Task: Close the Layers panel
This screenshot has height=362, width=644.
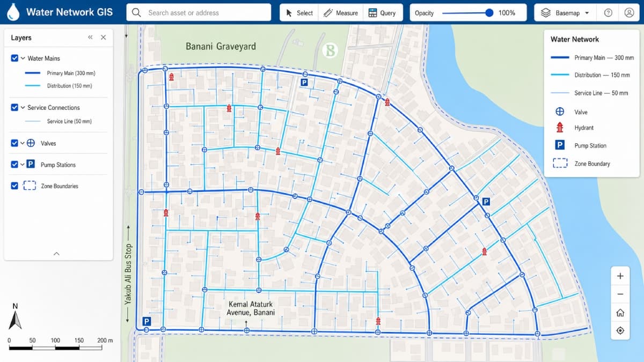Action: click(104, 38)
